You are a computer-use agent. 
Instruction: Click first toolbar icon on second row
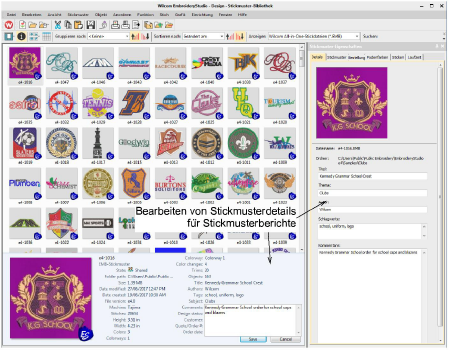[9, 36]
